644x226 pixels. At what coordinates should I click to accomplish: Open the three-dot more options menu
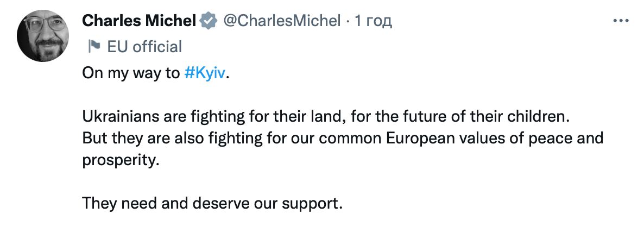click(x=620, y=21)
